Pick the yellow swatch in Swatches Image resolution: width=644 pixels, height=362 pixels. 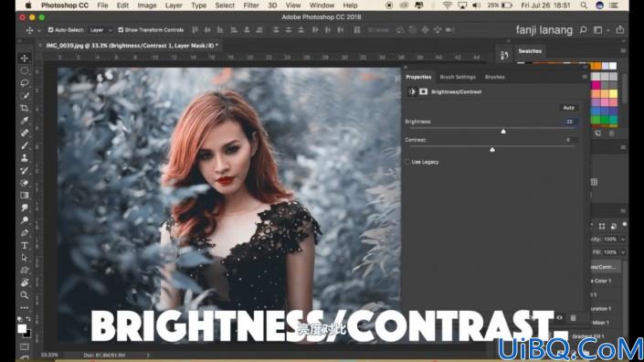tap(613, 93)
